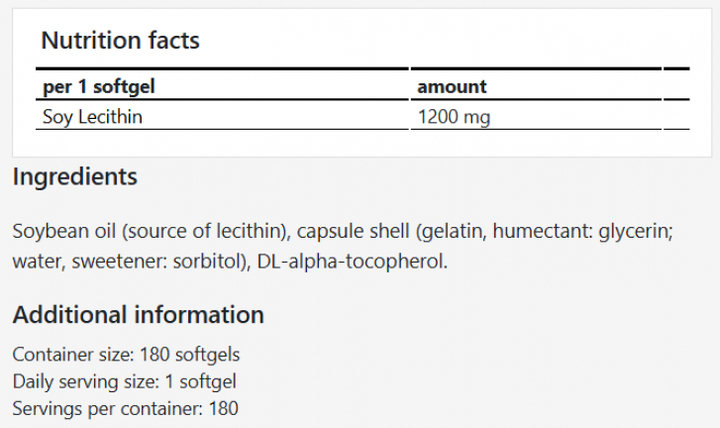Click 'Servings per container: 180' line
Screen dimensions: 720x428
125,408
